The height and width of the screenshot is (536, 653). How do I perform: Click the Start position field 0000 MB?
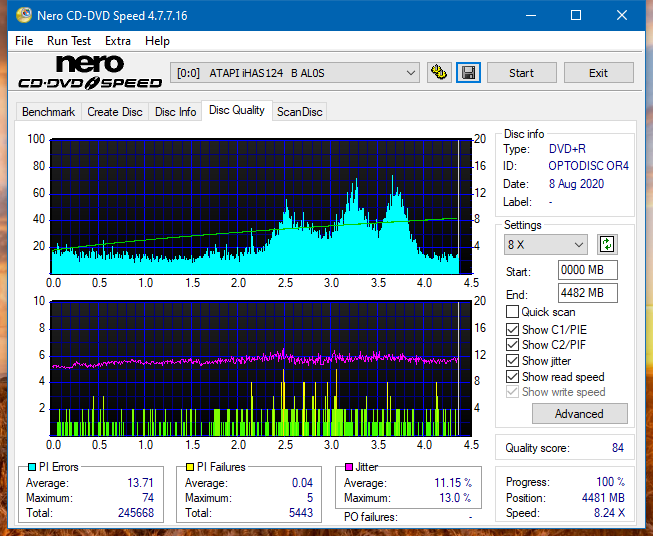click(588, 270)
